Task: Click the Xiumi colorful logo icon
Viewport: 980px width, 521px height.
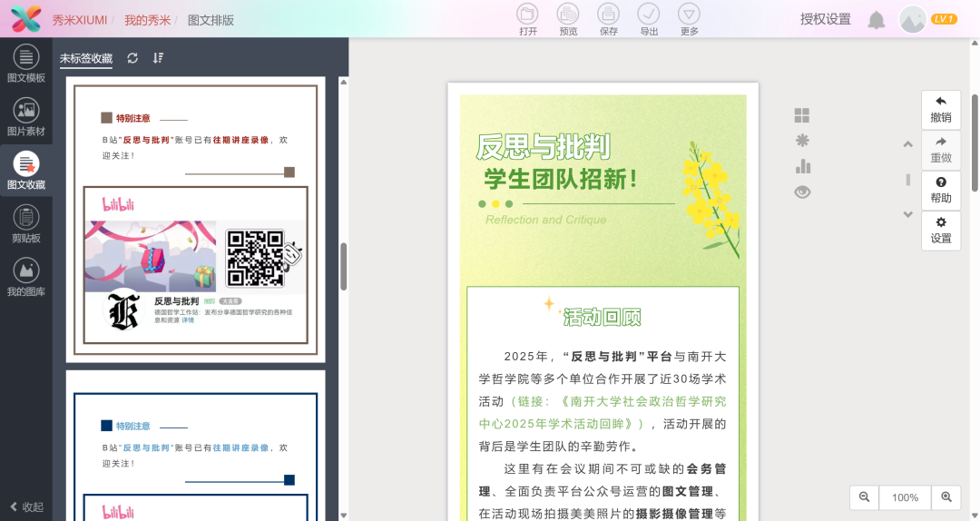Action: tap(25, 19)
